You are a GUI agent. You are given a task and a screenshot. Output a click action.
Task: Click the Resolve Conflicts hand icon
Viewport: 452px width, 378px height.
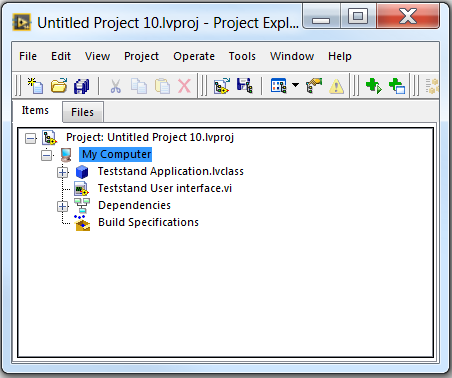click(314, 86)
